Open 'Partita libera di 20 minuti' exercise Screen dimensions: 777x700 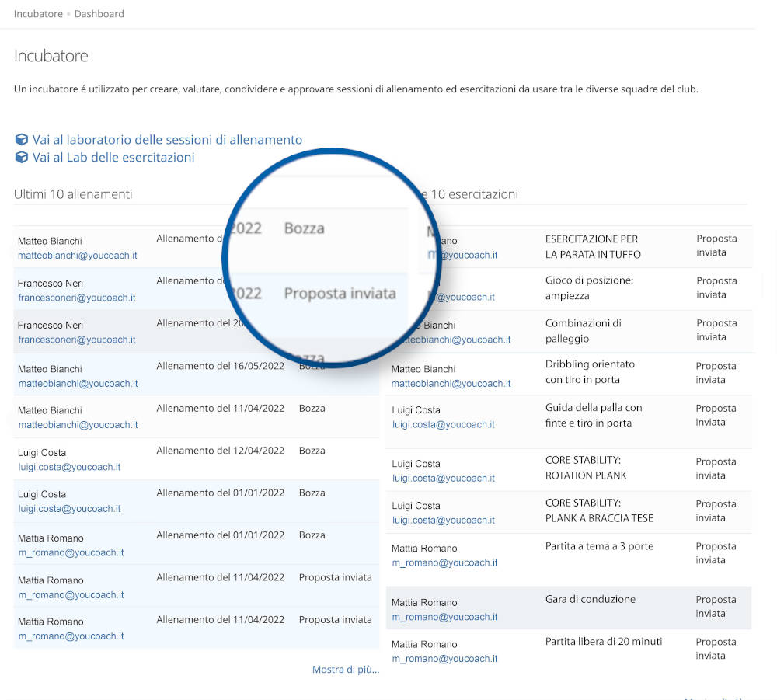(x=604, y=641)
